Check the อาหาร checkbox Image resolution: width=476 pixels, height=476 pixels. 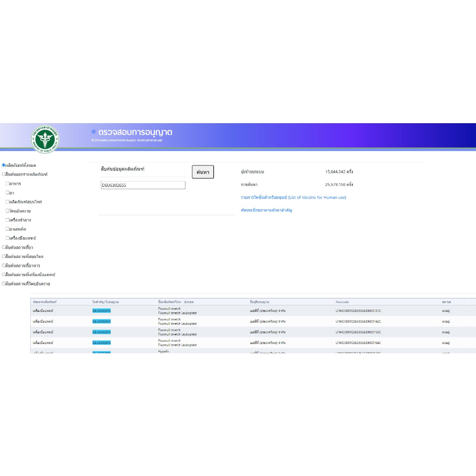(7, 184)
